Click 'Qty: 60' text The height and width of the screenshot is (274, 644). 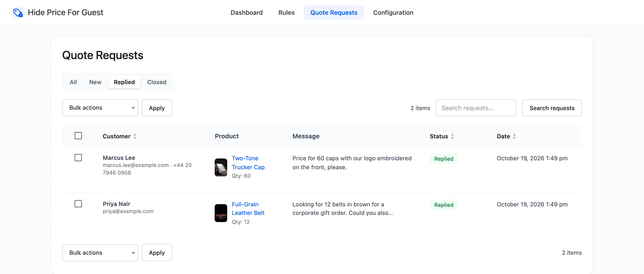(241, 176)
